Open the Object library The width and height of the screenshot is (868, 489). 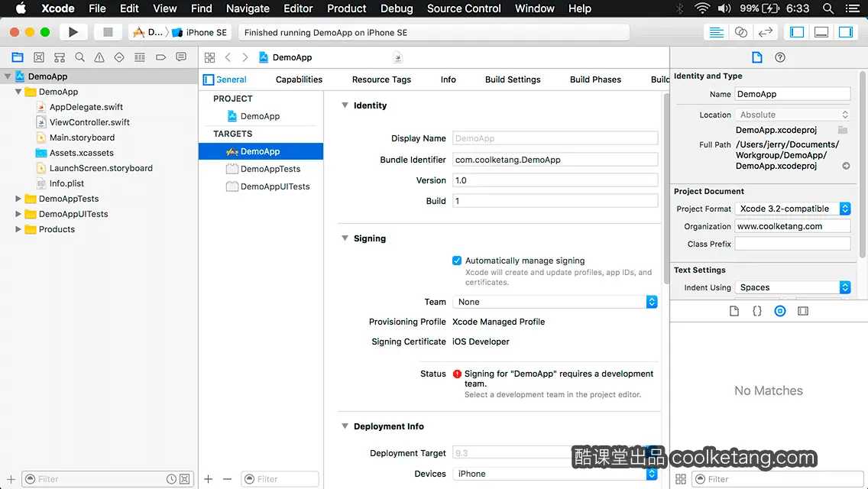(x=780, y=311)
